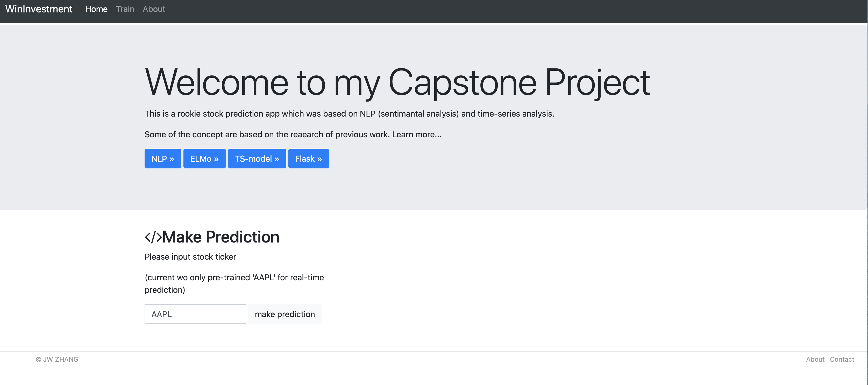Viewport: 868px width, 385px height.
Task: Open the Home nav item
Action: (96, 9)
